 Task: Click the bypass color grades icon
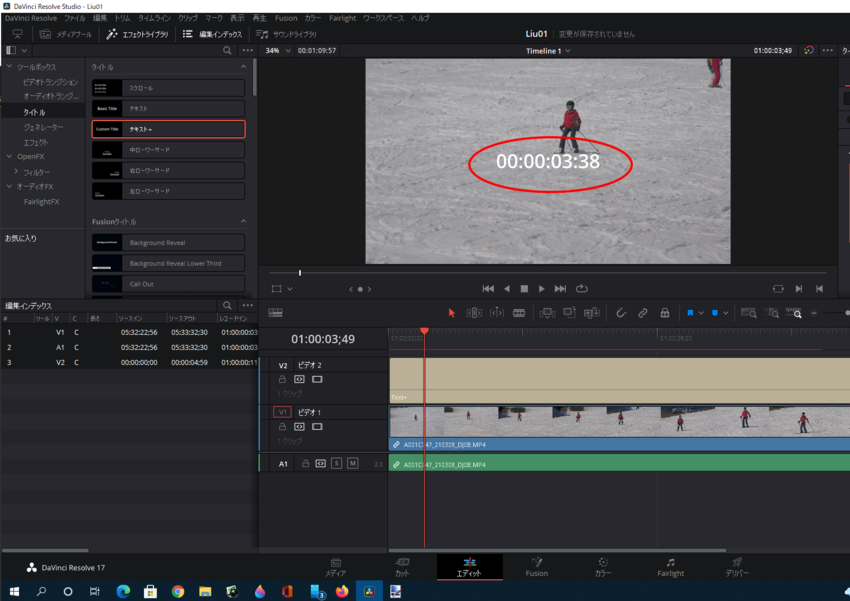pos(808,50)
